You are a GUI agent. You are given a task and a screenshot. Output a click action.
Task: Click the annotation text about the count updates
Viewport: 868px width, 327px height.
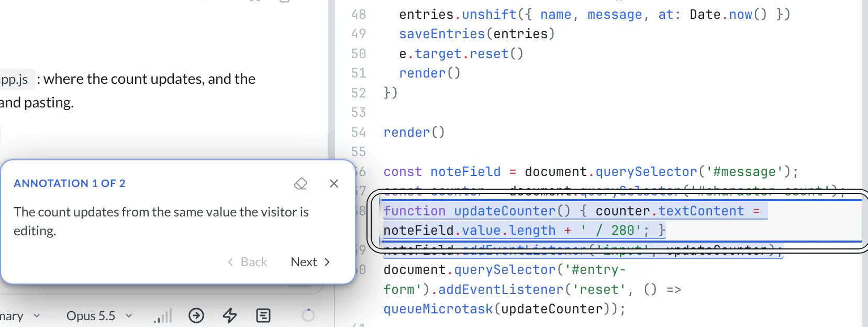coord(161,221)
